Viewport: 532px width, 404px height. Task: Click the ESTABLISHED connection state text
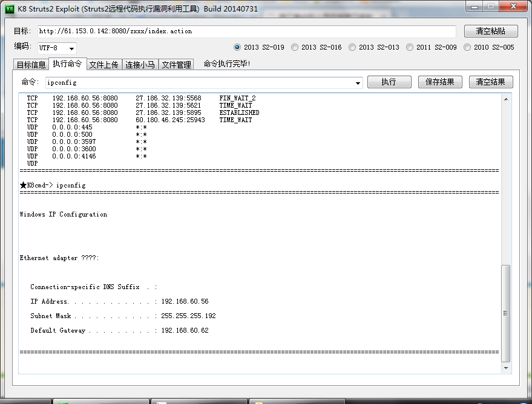[x=239, y=112]
